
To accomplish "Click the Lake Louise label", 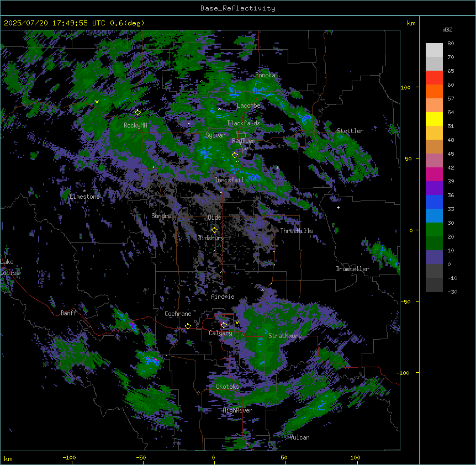I will [10, 267].
